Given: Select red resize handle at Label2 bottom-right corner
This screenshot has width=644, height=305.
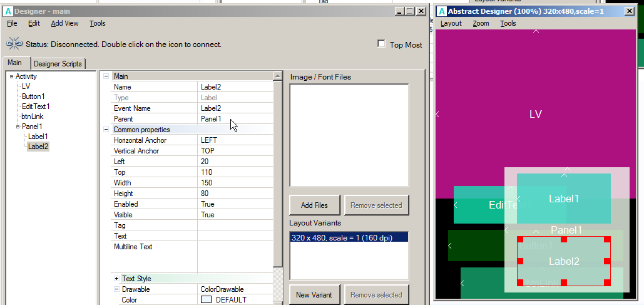Looking at the screenshot, I should point(607,282).
